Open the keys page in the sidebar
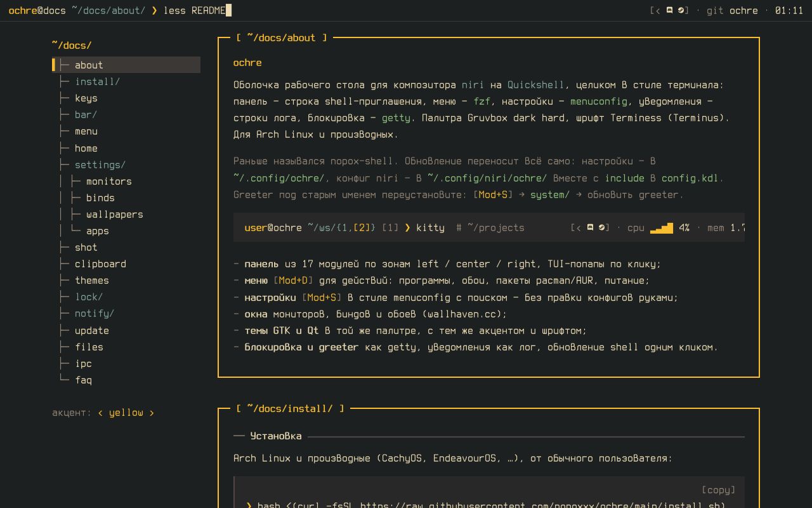 [x=86, y=98]
